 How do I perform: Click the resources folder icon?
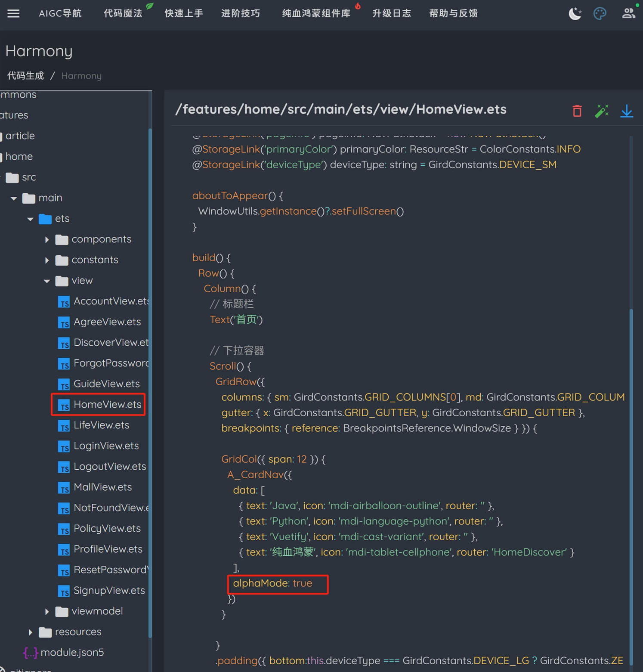(45, 632)
